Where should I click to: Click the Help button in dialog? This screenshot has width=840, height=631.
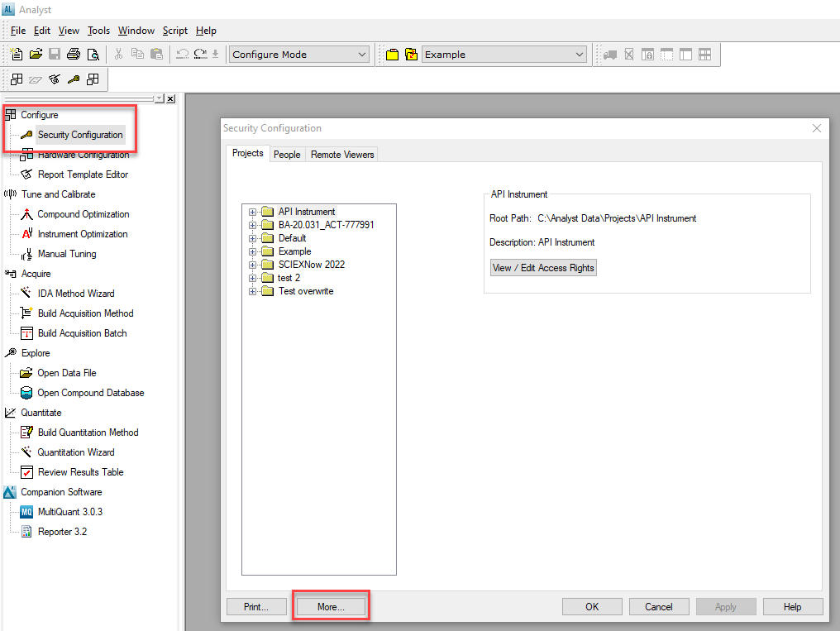pyautogui.click(x=793, y=607)
